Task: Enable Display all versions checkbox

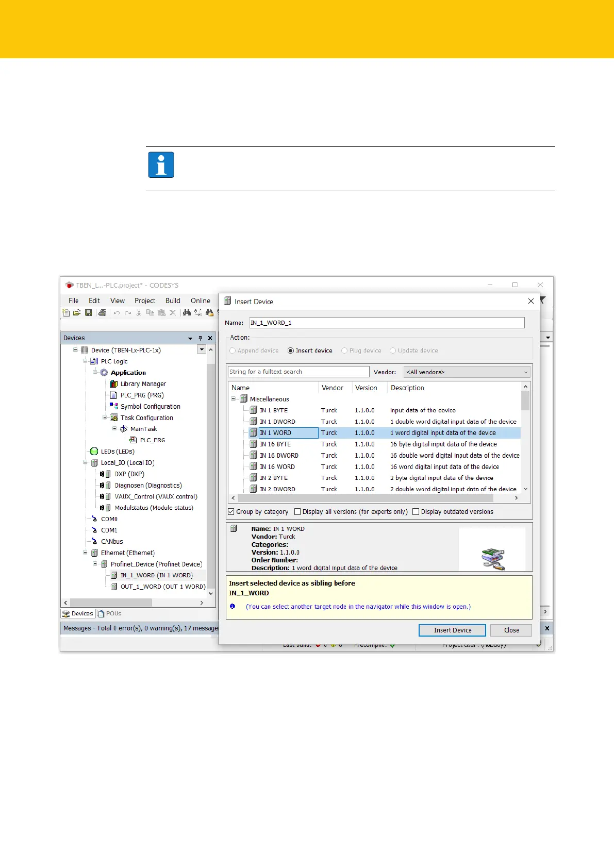Action: pos(297,512)
